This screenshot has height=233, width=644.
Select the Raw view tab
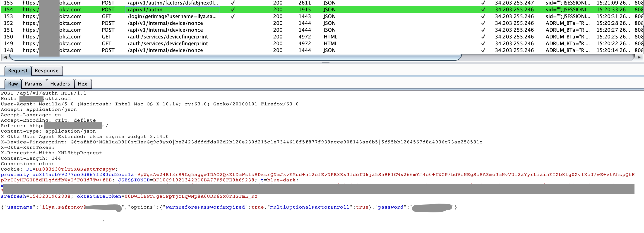(x=13, y=84)
